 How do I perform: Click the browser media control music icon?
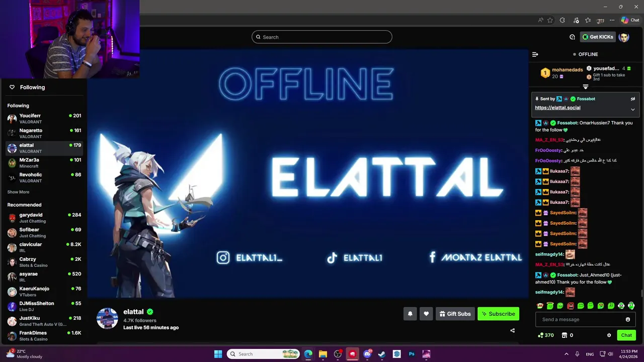(576, 20)
